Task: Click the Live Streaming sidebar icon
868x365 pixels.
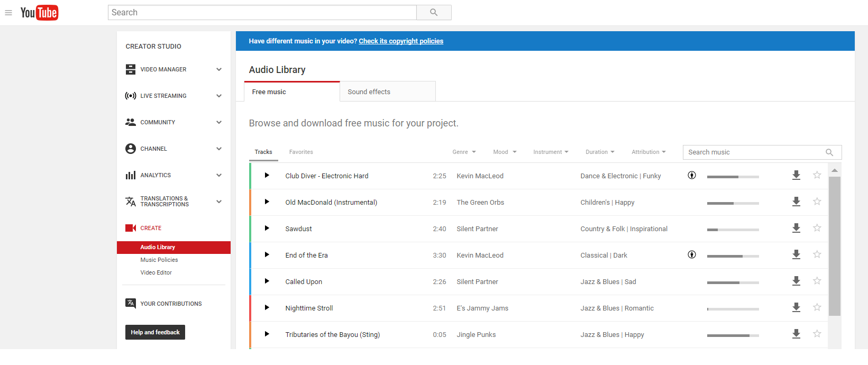Action: click(131, 96)
